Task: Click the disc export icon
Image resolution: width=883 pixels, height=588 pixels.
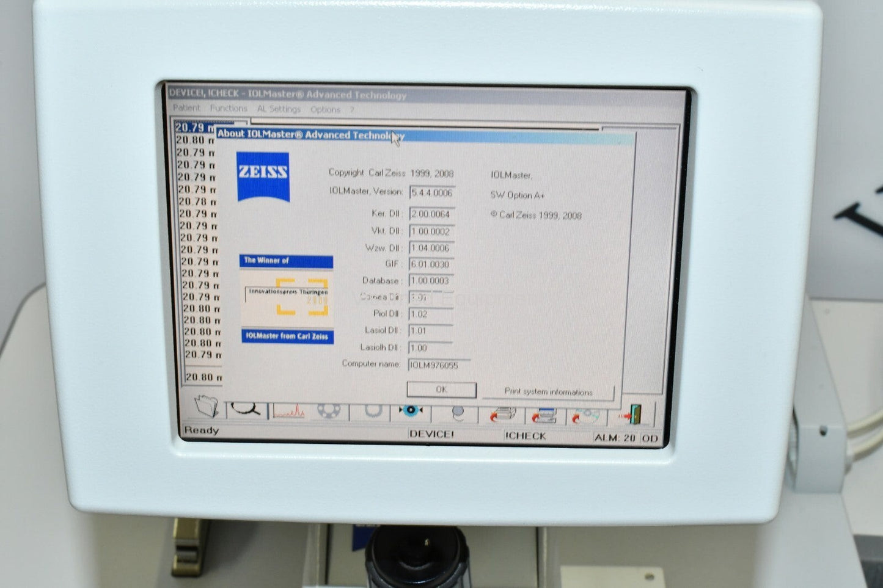Action: 585,416
